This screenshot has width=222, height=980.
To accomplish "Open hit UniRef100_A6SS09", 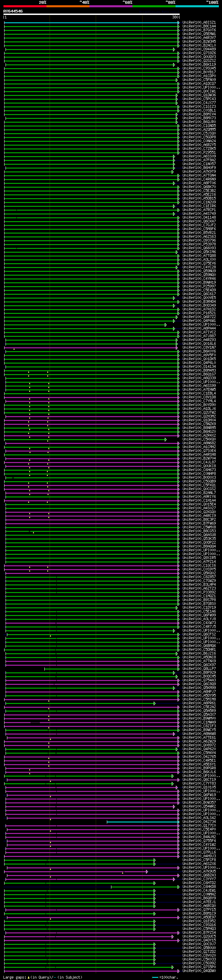I will click(x=199, y=156).
